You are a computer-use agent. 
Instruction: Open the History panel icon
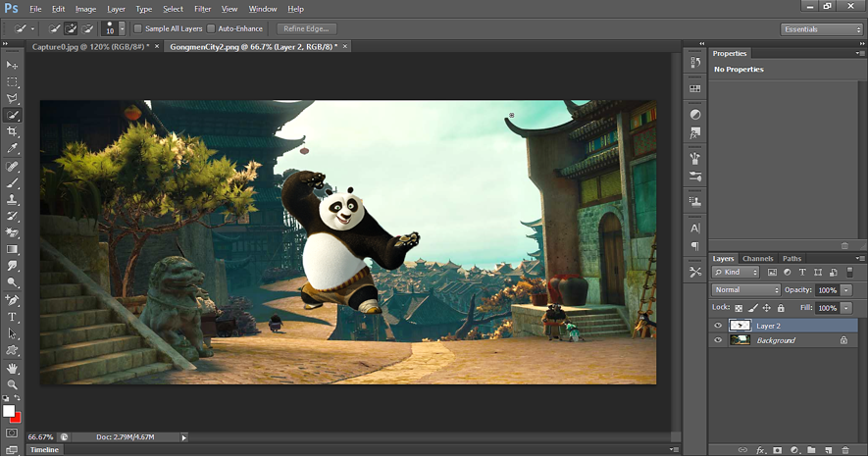click(x=695, y=63)
